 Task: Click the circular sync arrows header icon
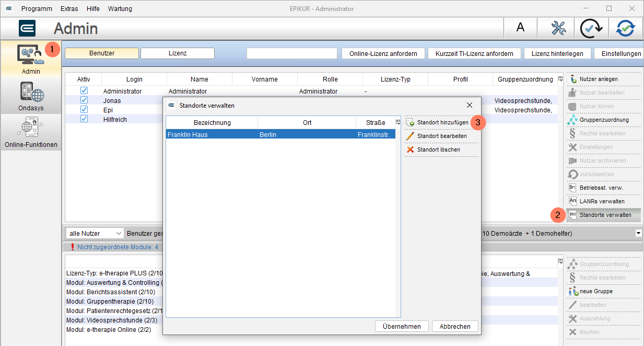point(625,28)
